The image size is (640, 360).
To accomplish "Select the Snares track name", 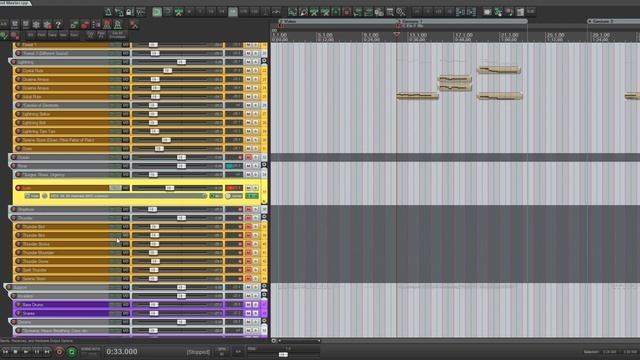I will point(29,313).
